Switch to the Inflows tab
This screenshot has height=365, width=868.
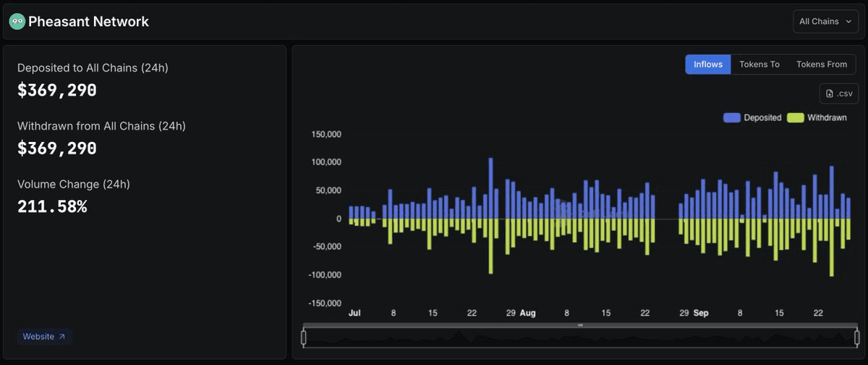pyautogui.click(x=708, y=64)
